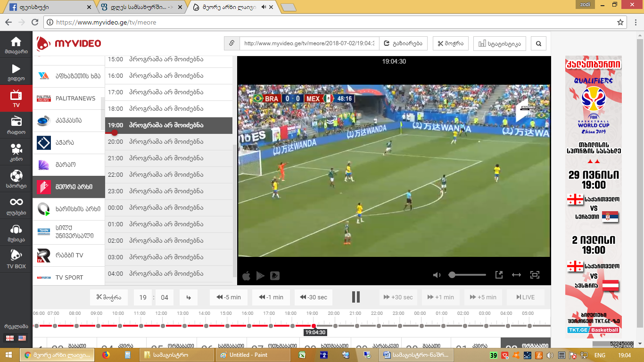
Task: Select the PALITRANEWS channel
Action: (68, 99)
